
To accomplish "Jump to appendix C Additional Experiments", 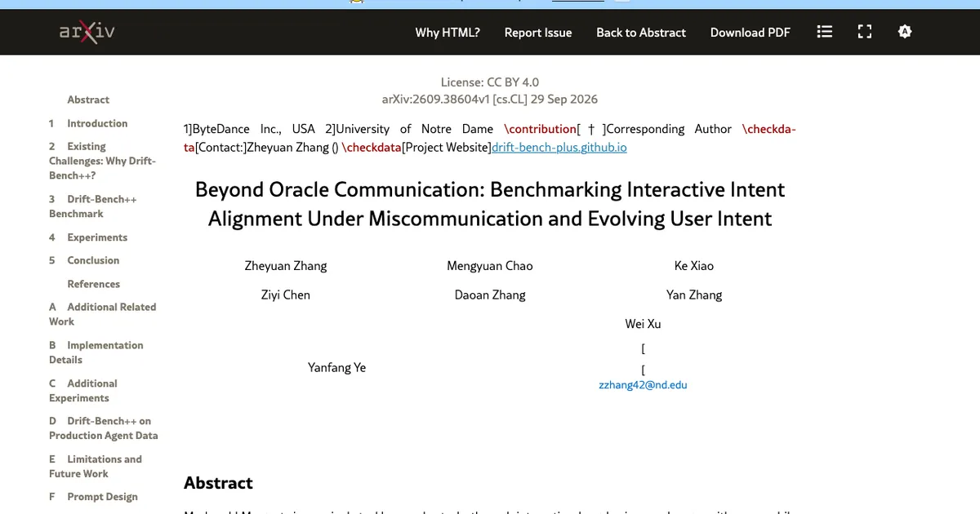I will [x=83, y=391].
